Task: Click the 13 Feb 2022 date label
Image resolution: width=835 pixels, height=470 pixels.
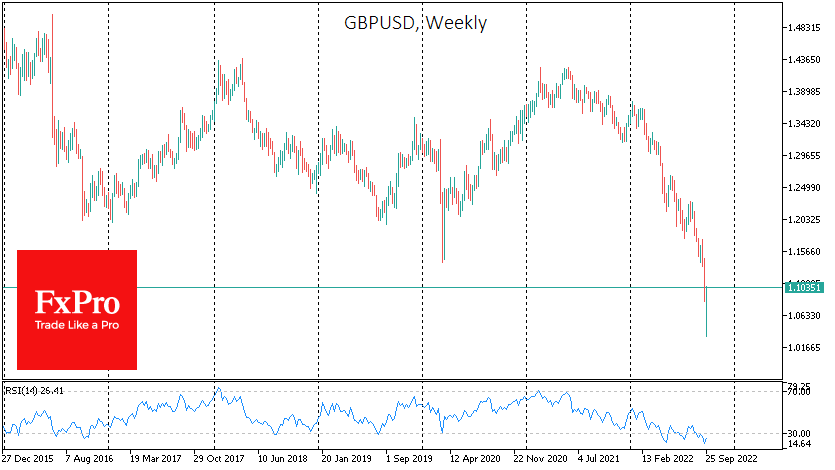Action: 668,458
